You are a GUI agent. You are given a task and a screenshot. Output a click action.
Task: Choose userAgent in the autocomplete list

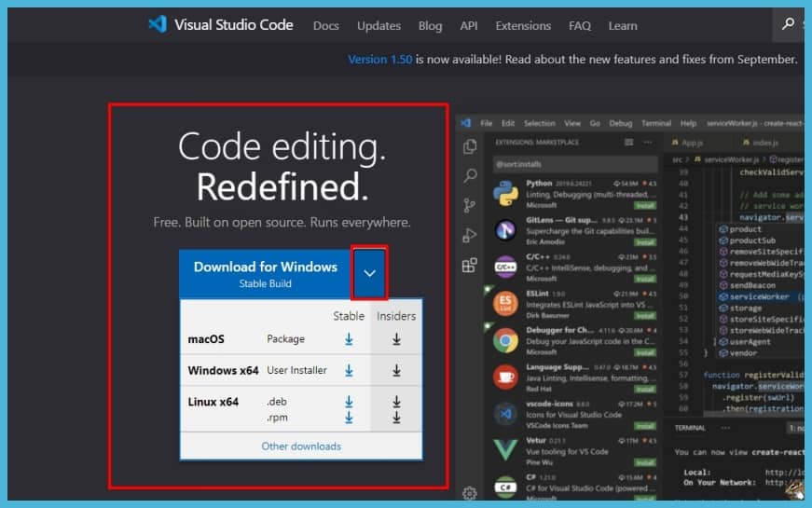[750, 342]
